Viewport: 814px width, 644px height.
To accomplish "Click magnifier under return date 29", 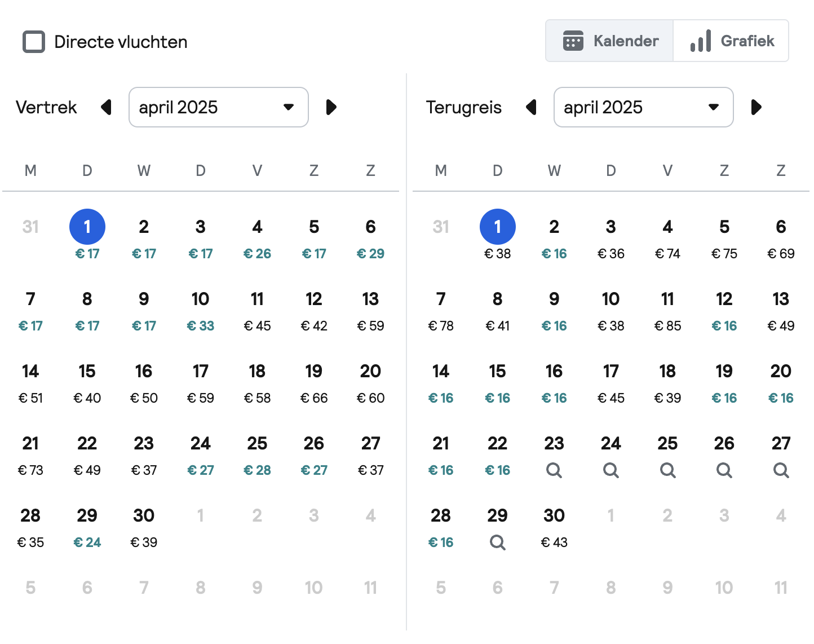I will [x=497, y=542].
